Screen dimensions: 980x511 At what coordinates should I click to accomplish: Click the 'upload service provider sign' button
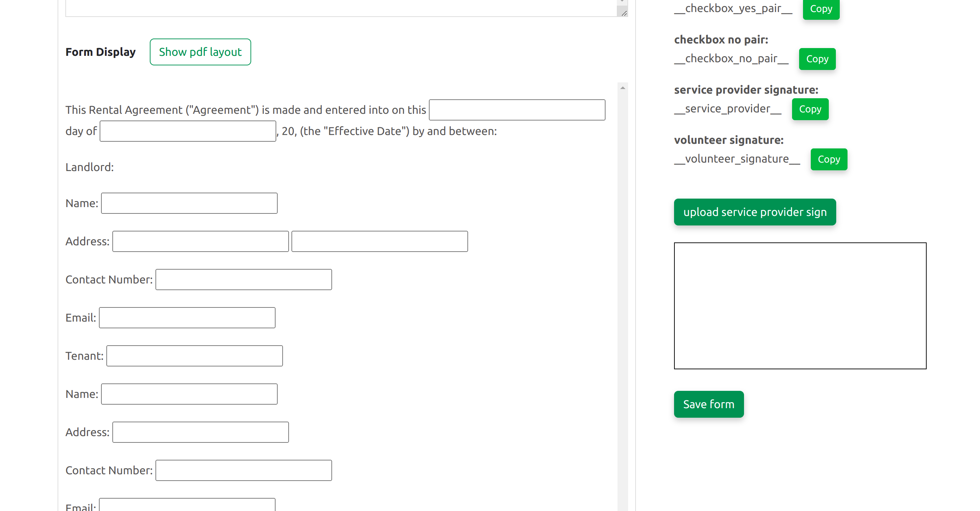(x=755, y=211)
